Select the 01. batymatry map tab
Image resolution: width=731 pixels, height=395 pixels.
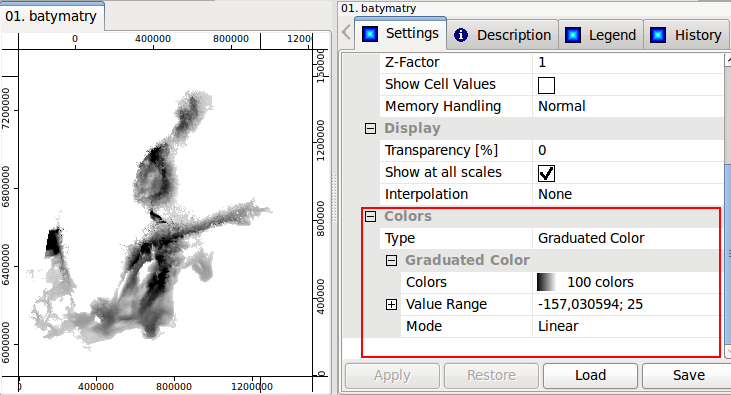point(51,16)
